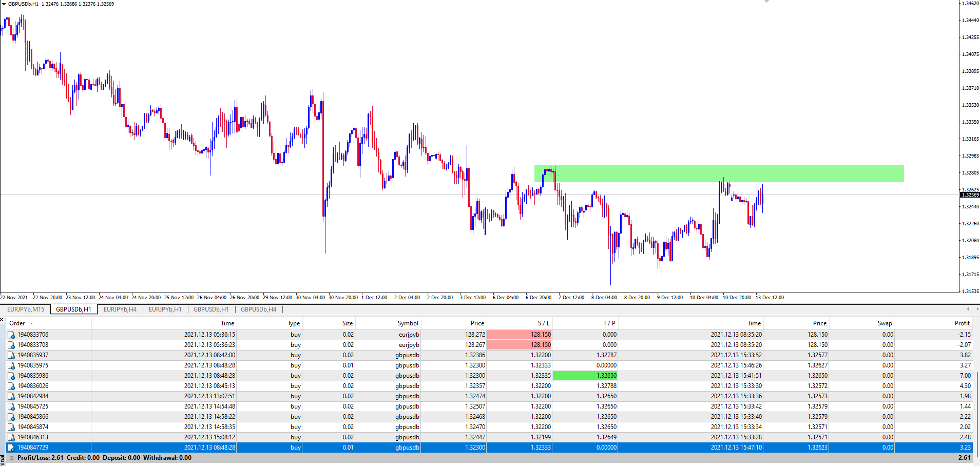
Task: Sort history by Order column header
Action: (49, 323)
